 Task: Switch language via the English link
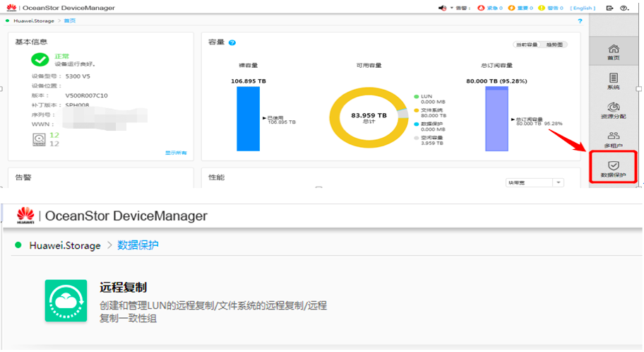[x=583, y=8]
